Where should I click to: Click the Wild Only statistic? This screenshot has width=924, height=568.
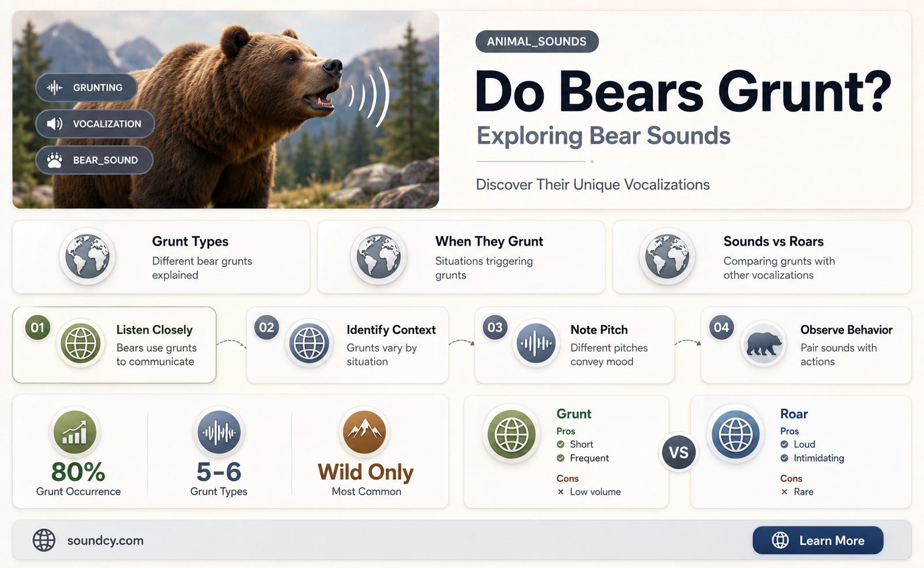[366, 472]
